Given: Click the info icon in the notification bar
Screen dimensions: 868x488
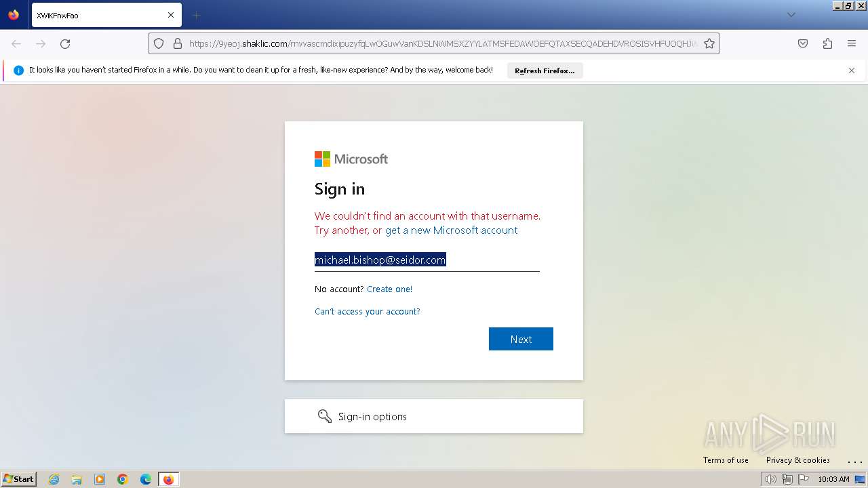Looking at the screenshot, I should (18, 70).
